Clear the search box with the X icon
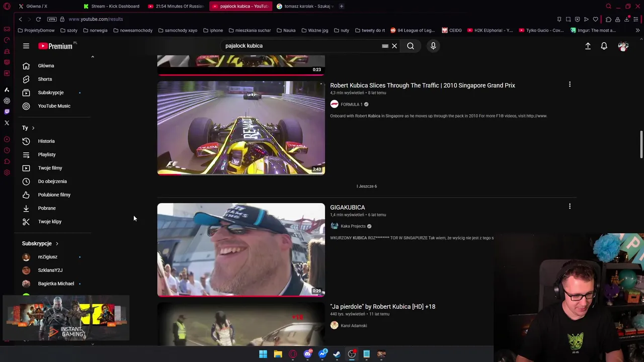 tap(394, 46)
